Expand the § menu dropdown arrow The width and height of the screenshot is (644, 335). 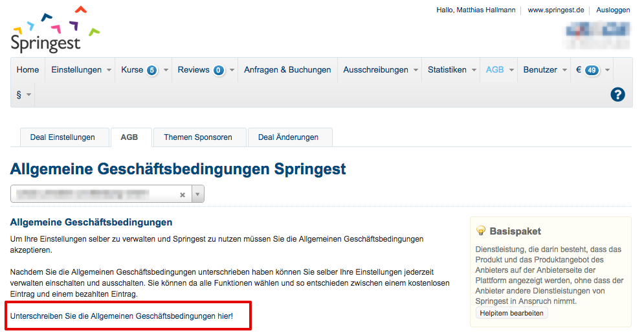click(28, 95)
